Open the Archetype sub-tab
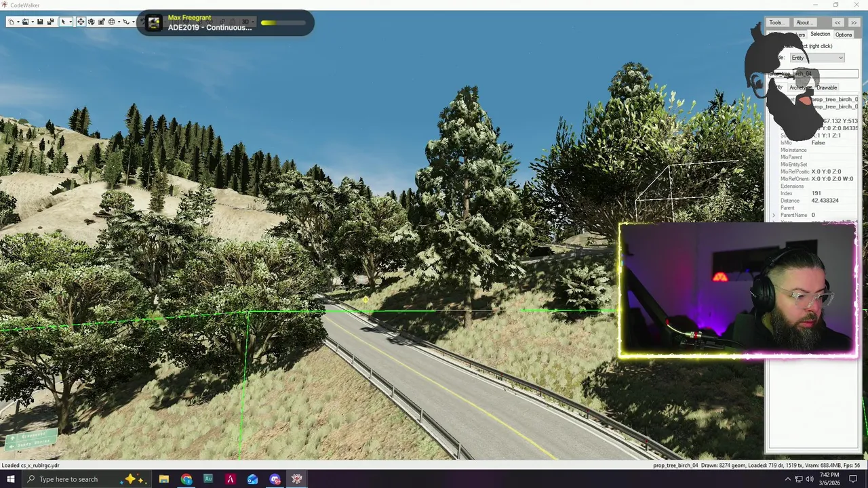868x488 pixels. [x=800, y=87]
